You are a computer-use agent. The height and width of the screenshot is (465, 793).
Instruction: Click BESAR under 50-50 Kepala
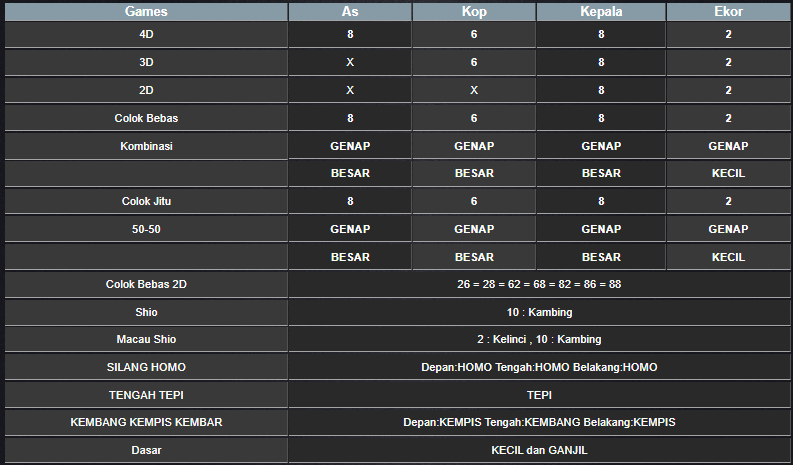click(601, 257)
